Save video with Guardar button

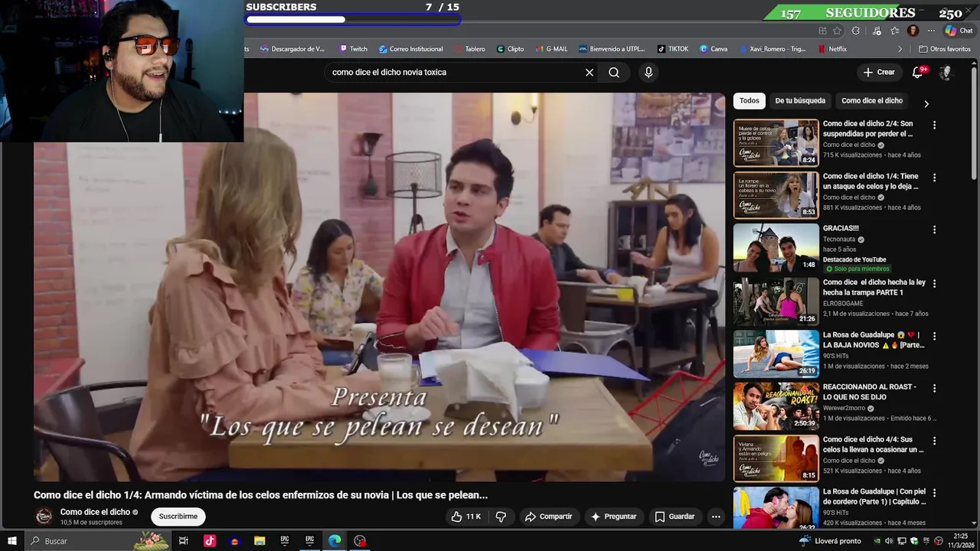pyautogui.click(x=675, y=517)
